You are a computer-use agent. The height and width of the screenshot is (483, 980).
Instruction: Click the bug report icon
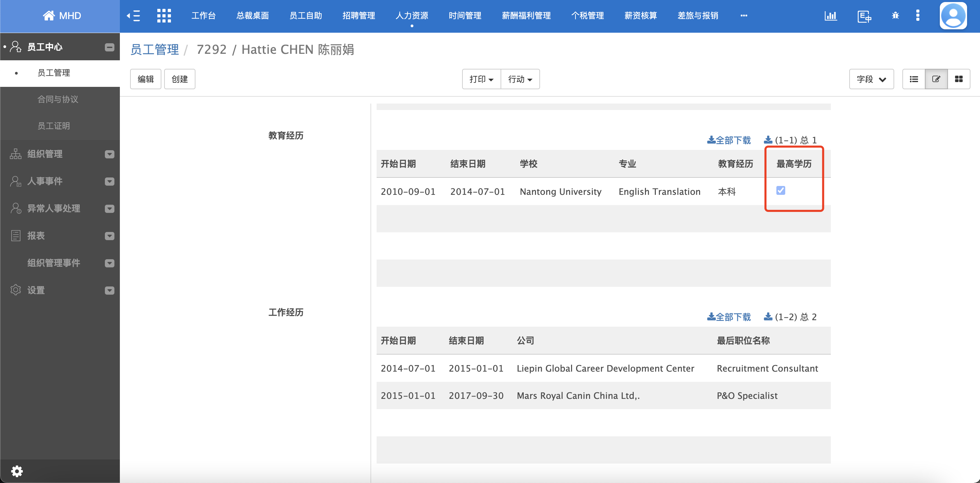(x=896, y=16)
